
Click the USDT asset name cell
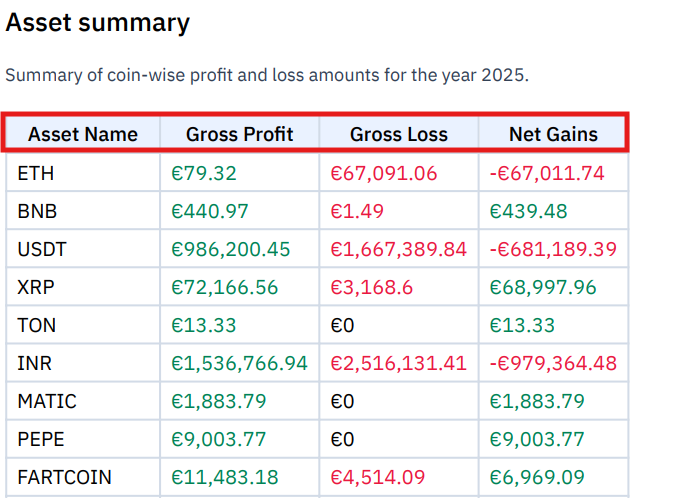click(x=42, y=249)
